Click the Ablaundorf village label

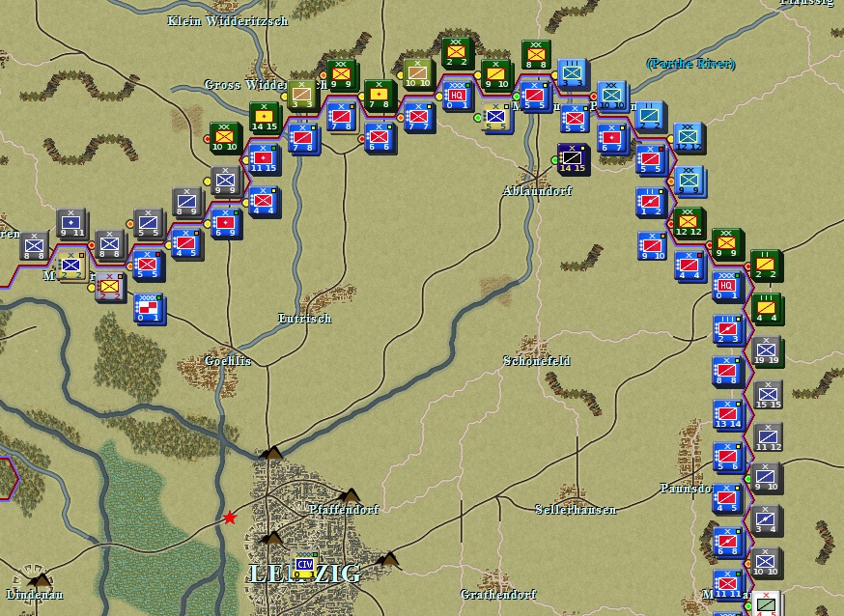point(537,190)
